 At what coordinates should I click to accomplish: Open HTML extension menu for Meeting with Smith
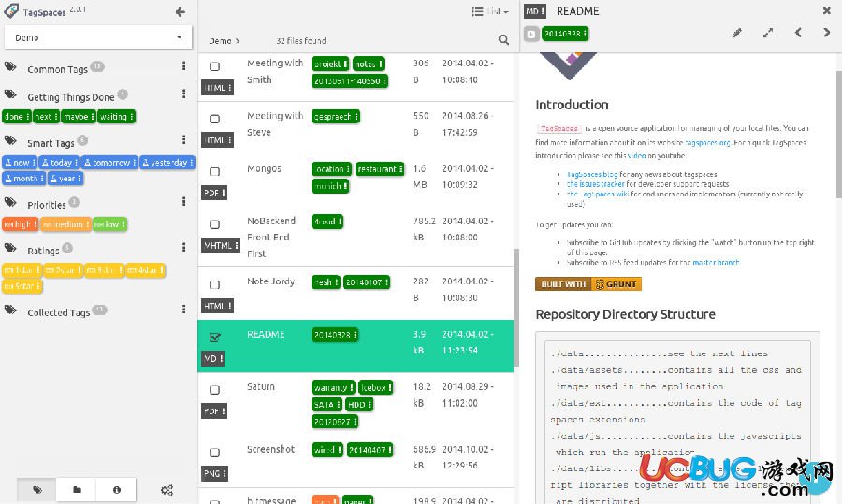click(x=217, y=88)
